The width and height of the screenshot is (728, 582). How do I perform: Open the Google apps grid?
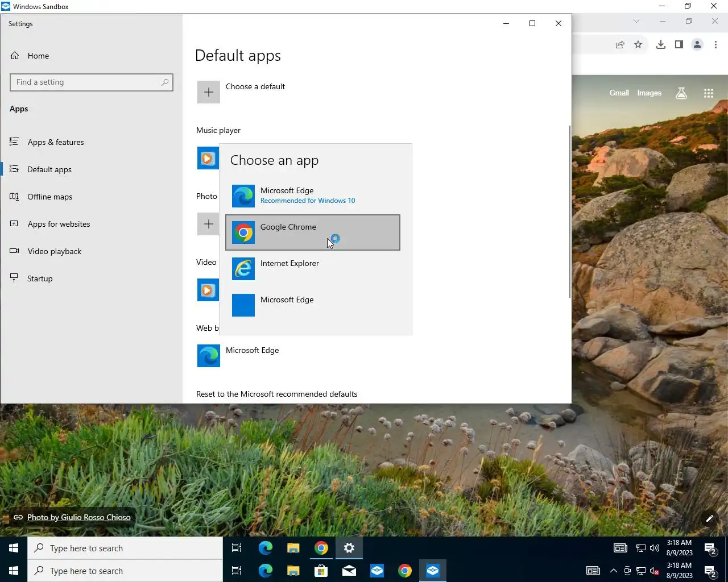click(708, 93)
